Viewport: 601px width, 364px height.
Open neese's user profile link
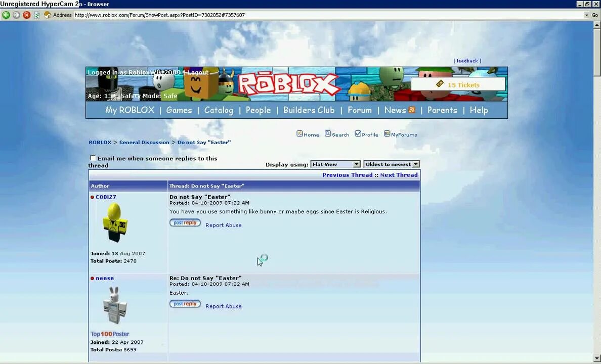[x=105, y=278]
